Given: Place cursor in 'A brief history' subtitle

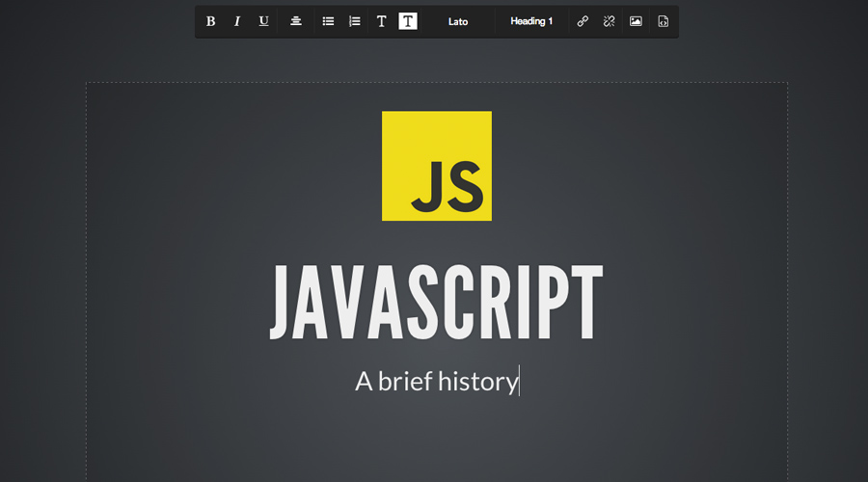Looking at the screenshot, I should [436, 381].
